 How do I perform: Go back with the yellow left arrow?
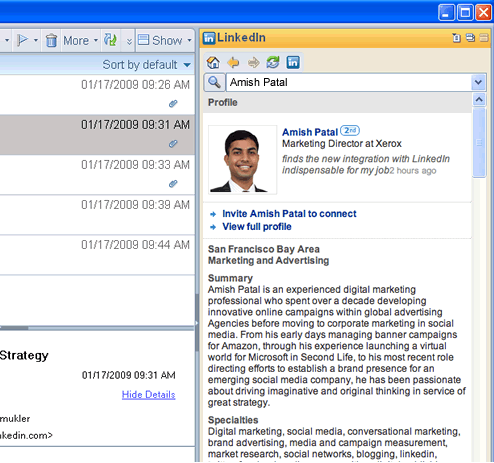233,62
